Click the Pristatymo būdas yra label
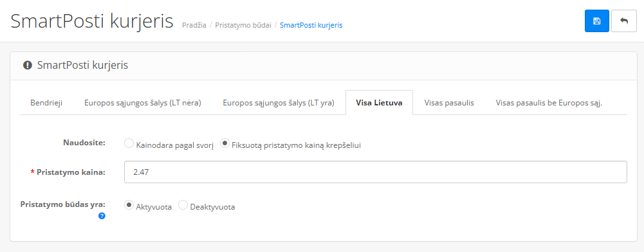Viewport: 644px width, 252px height. pyautogui.click(x=63, y=204)
